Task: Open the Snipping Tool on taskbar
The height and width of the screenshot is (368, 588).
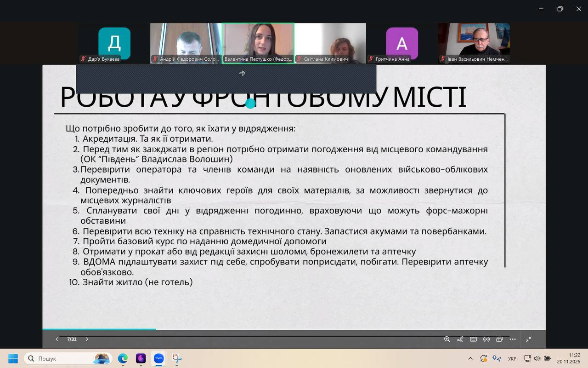Action: pos(177,358)
